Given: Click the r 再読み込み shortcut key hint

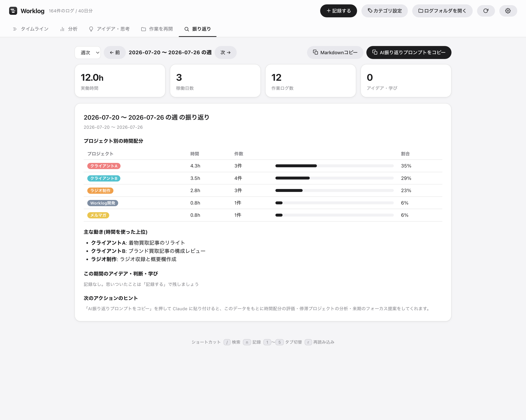Looking at the screenshot, I should [x=319, y=342].
